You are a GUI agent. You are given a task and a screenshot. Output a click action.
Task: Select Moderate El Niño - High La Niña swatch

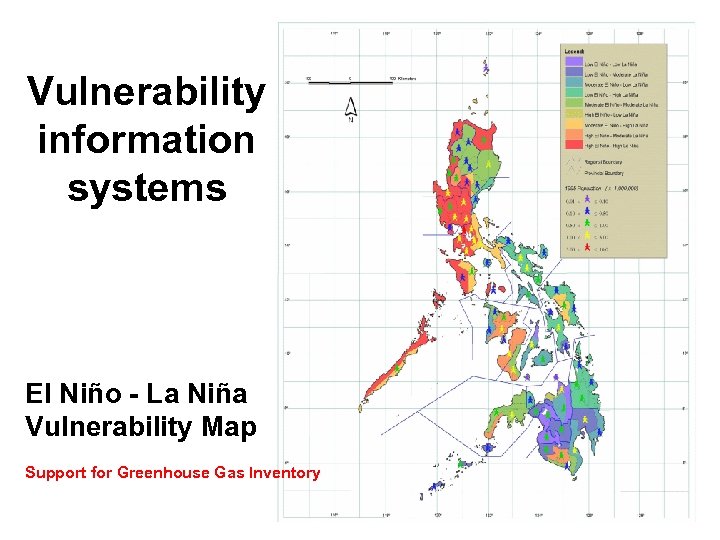574,124
